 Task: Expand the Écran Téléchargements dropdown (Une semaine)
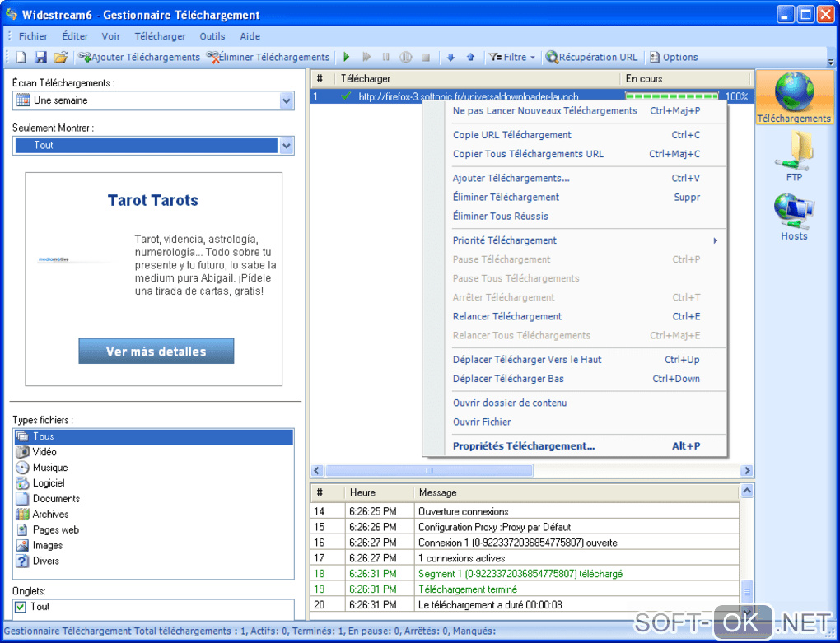click(287, 100)
